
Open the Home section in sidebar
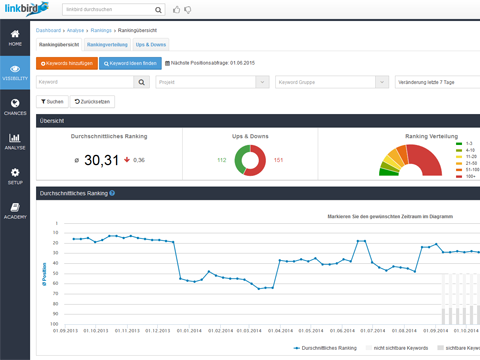point(15,38)
